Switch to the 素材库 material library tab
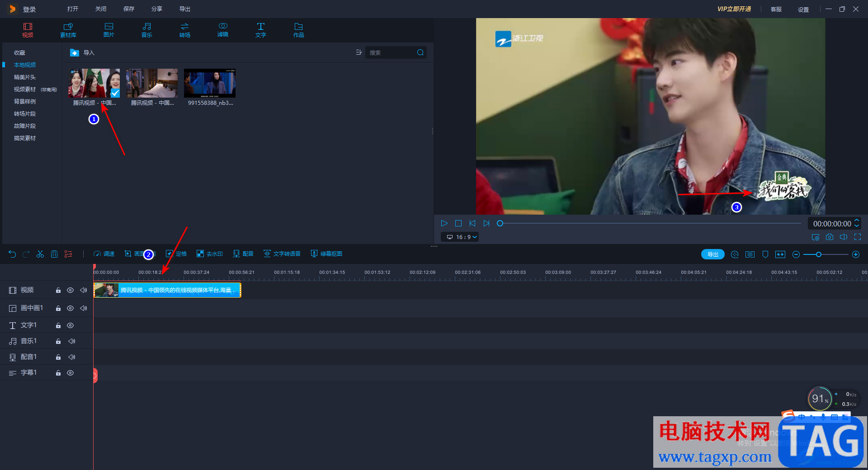 tap(68, 30)
